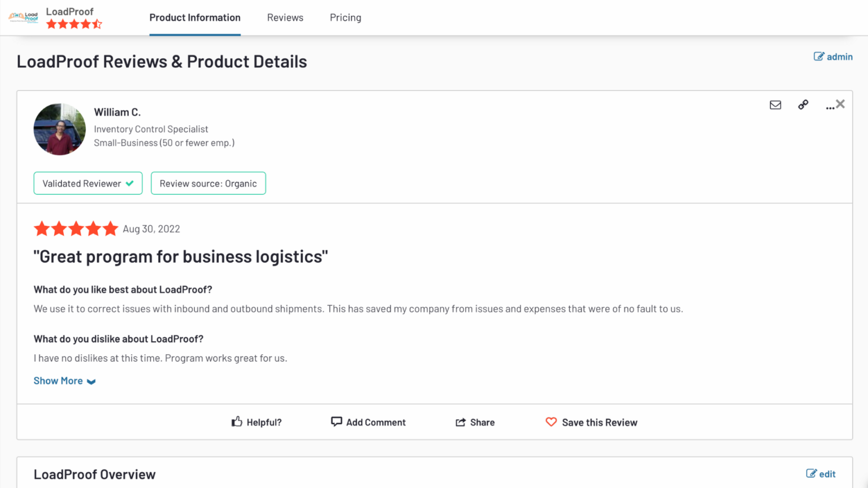The width and height of the screenshot is (868, 488).
Task: Click the "I have no dislikes" answer text
Action: [160, 358]
